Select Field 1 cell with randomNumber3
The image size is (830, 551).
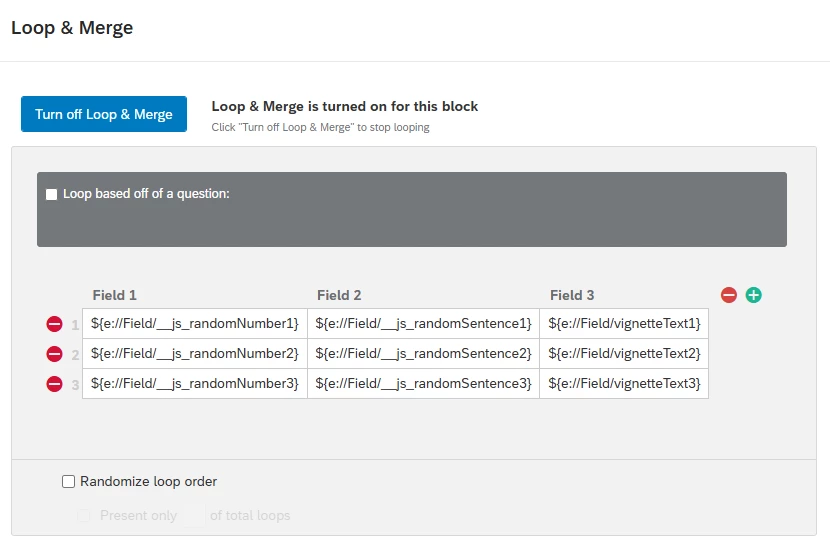click(x=195, y=384)
